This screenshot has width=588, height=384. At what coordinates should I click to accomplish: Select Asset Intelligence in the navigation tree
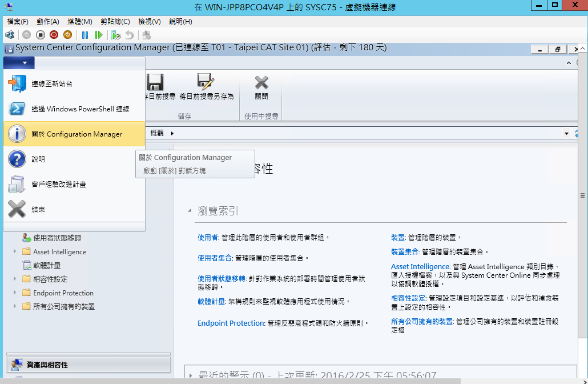[x=59, y=252]
